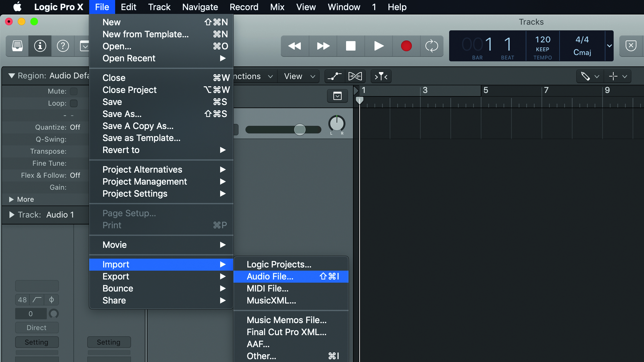Open the Help menu in menu bar

pyautogui.click(x=397, y=7)
